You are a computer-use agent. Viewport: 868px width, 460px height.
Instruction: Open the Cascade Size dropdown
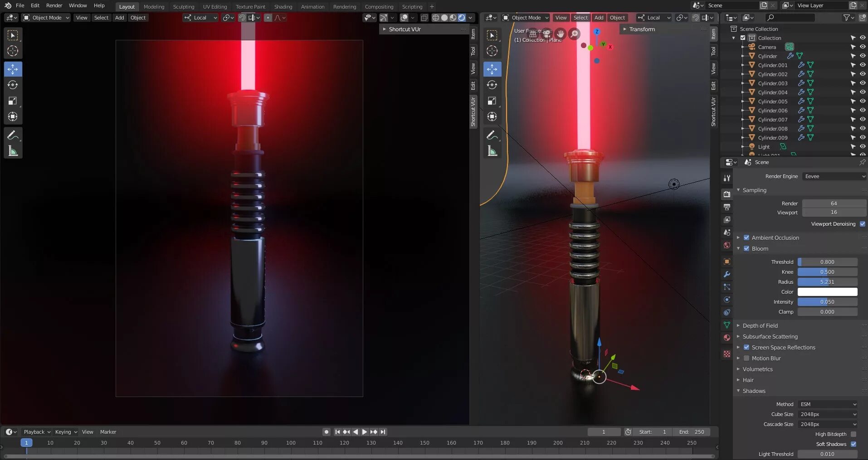(x=828, y=424)
